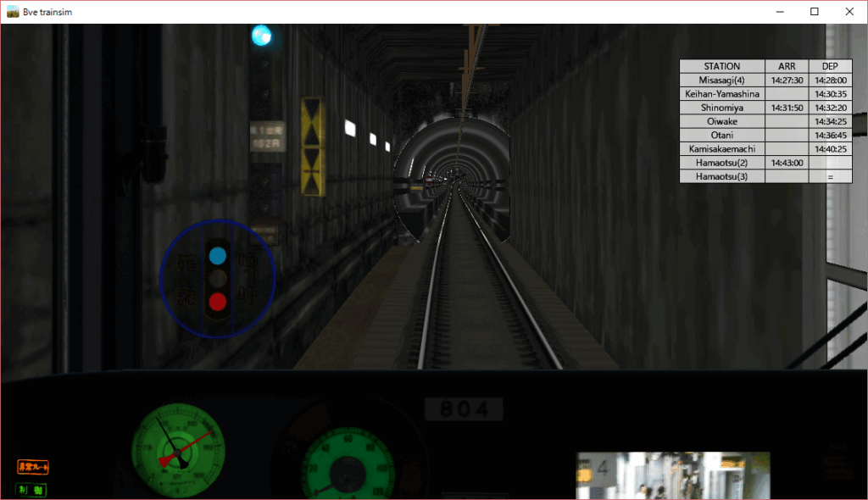Click arrival time 14:43:00
868x500 pixels.
[x=787, y=164]
